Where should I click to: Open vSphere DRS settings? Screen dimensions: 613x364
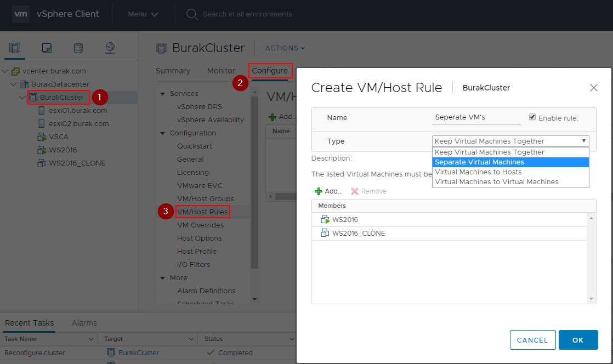click(x=200, y=107)
